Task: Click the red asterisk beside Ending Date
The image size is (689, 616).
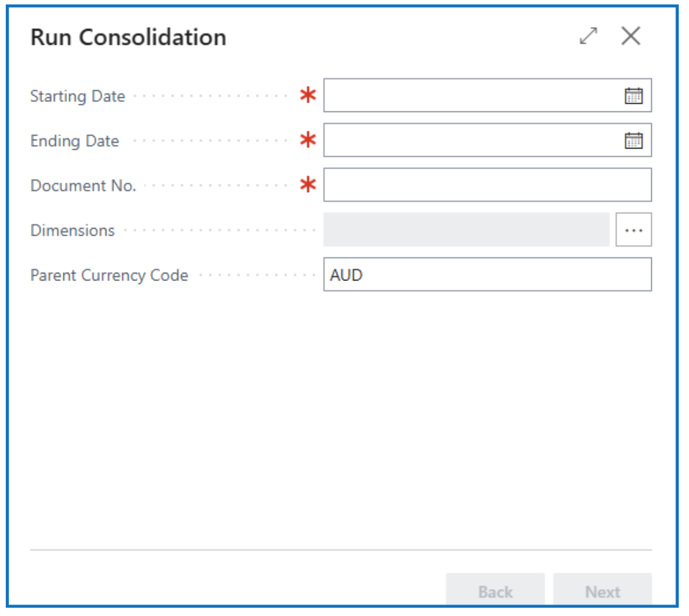Action: 309,141
